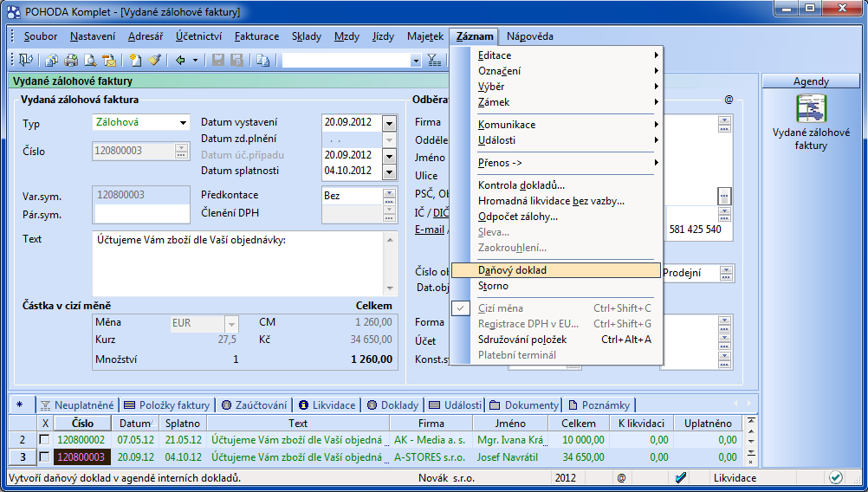
Task: Click the green circled check status icon
Action: click(836, 477)
